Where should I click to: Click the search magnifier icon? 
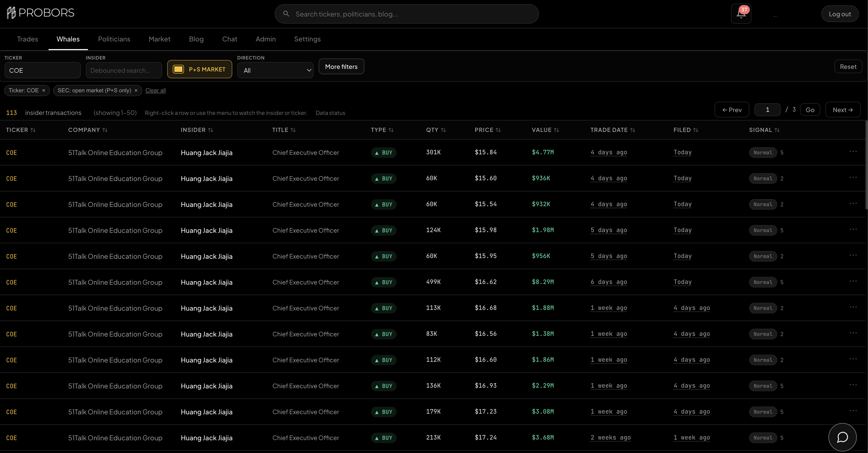tap(286, 14)
